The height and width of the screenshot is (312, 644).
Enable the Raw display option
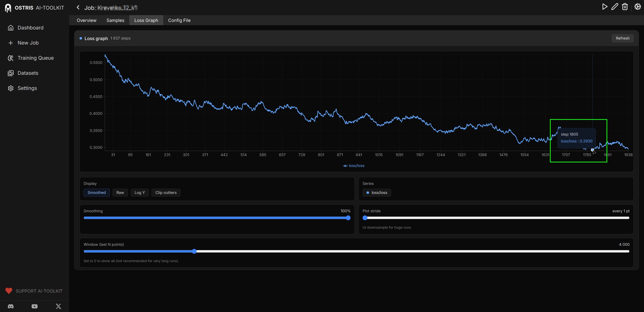[120, 193]
